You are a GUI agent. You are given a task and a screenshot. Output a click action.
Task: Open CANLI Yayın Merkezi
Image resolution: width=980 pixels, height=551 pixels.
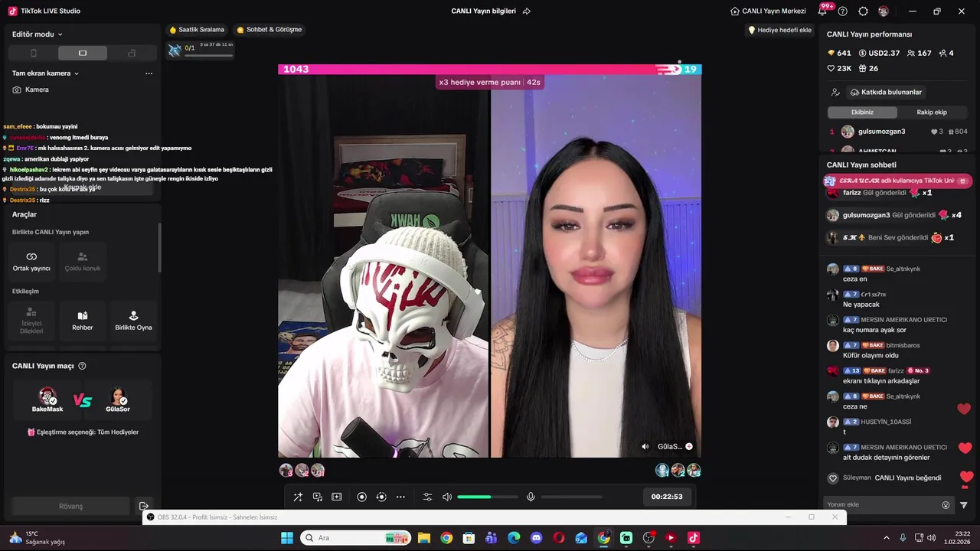tap(768, 11)
